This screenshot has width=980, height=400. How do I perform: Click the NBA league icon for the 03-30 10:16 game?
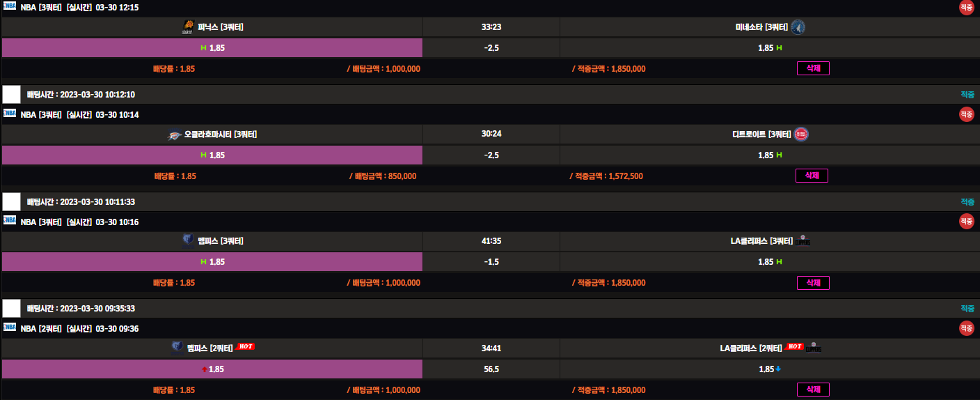[10, 220]
